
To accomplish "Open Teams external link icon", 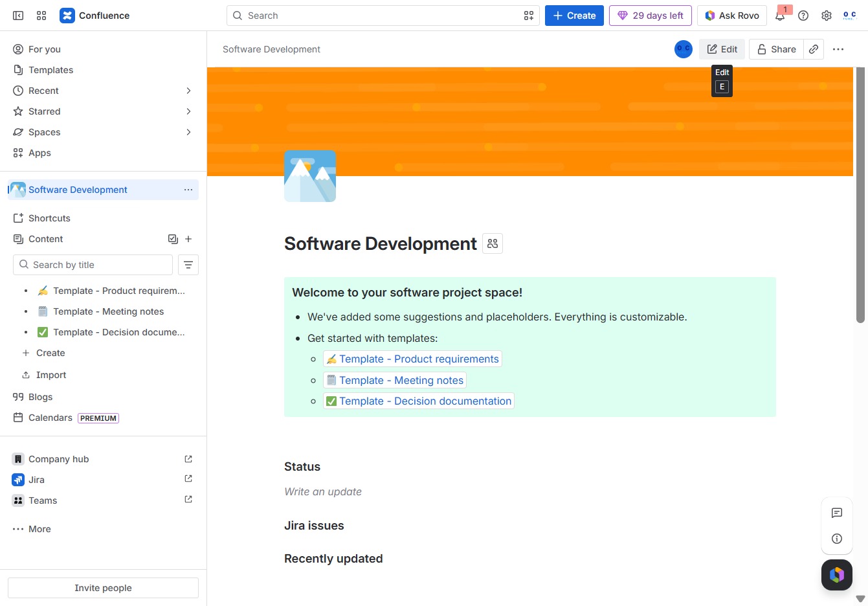I will point(188,500).
